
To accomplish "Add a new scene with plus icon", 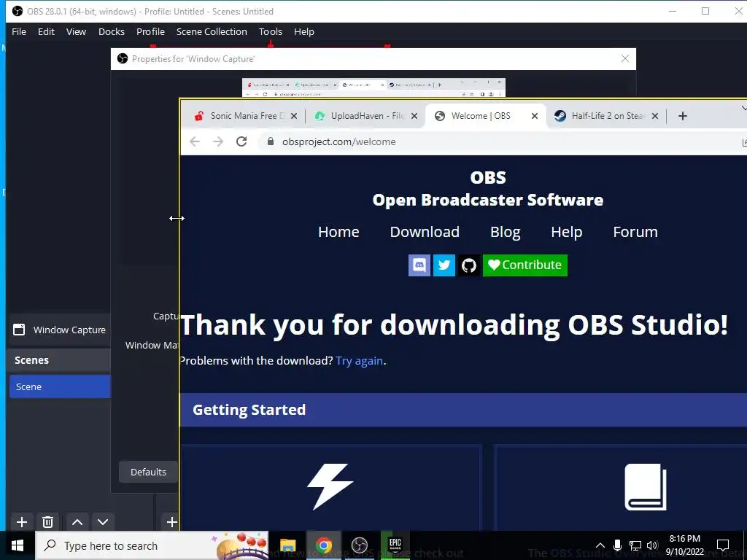I will point(22,522).
